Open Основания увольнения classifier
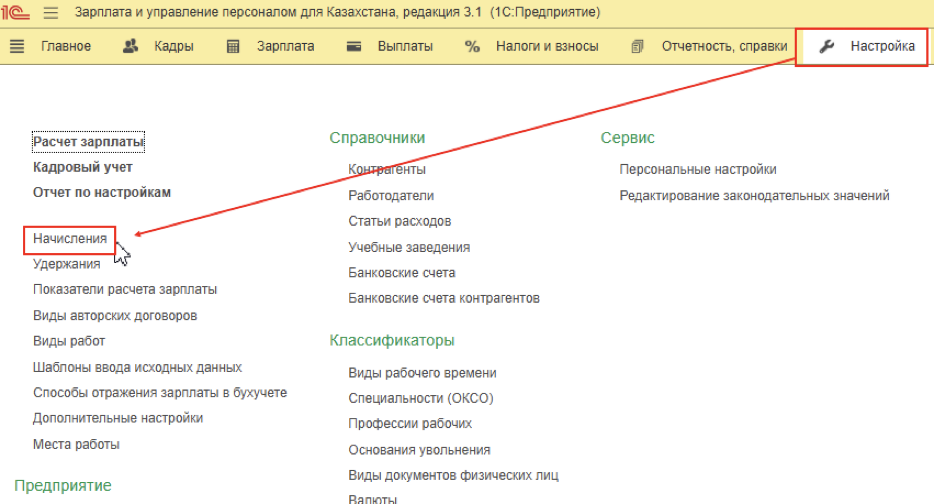Screen dimensions: 934x504 coord(419,450)
